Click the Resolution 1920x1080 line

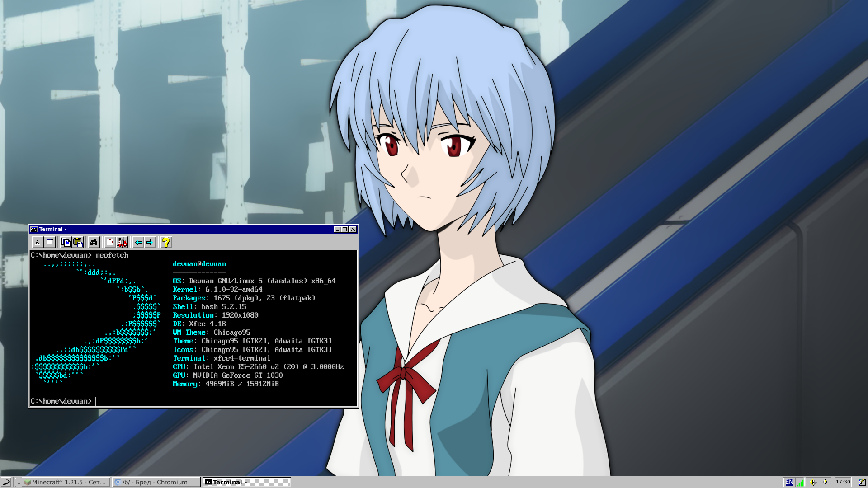(x=216, y=315)
